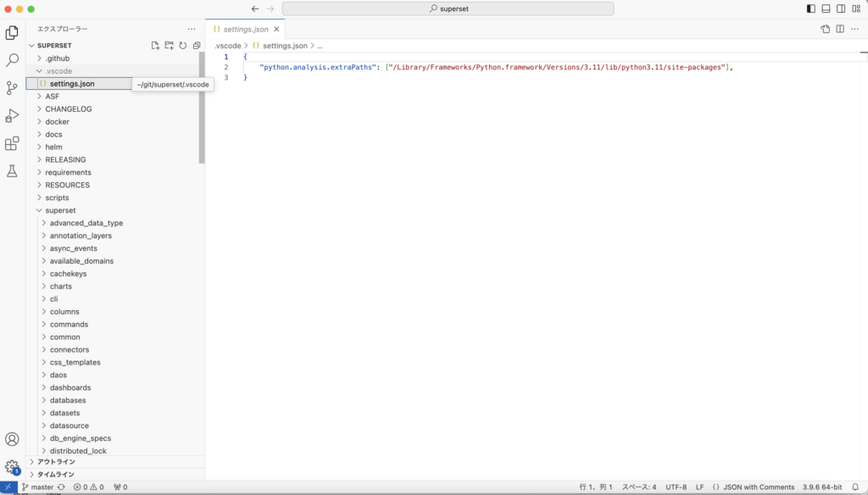Click the Accounts icon in activity bar

pyautogui.click(x=12, y=439)
